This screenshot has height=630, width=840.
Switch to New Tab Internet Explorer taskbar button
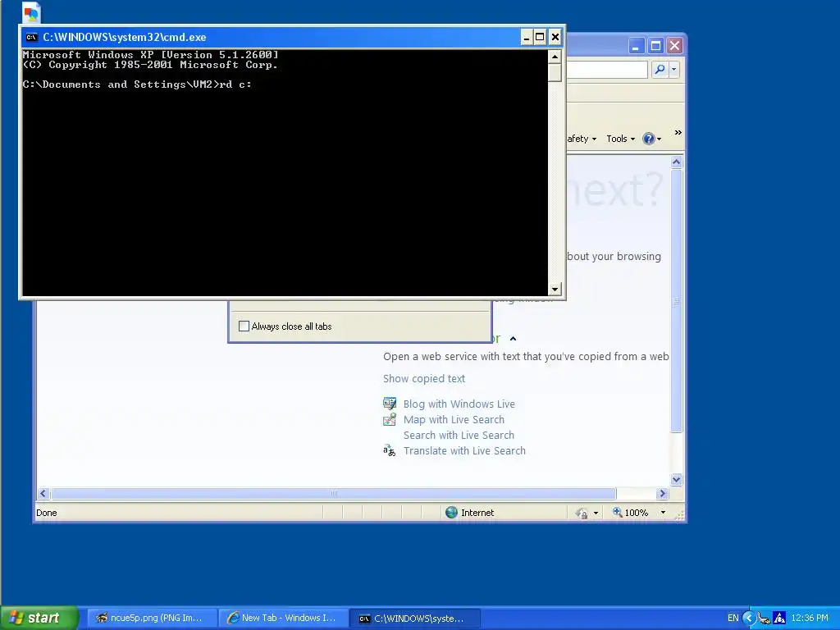click(283, 619)
